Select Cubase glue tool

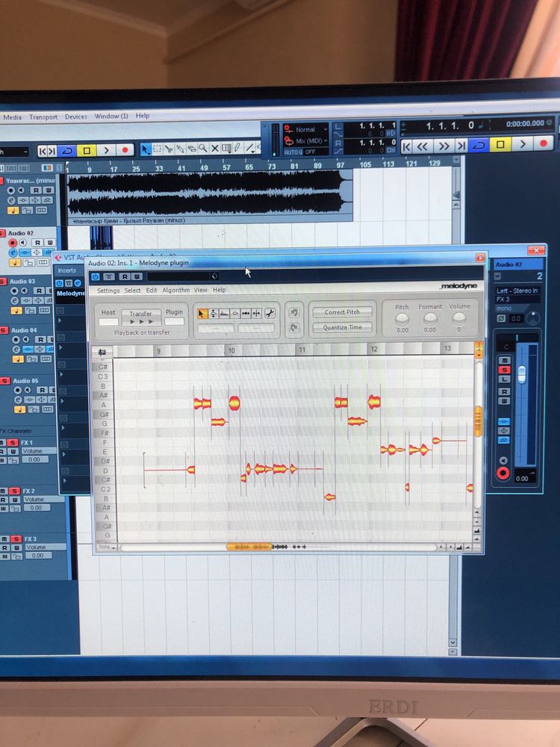click(180, 149)
